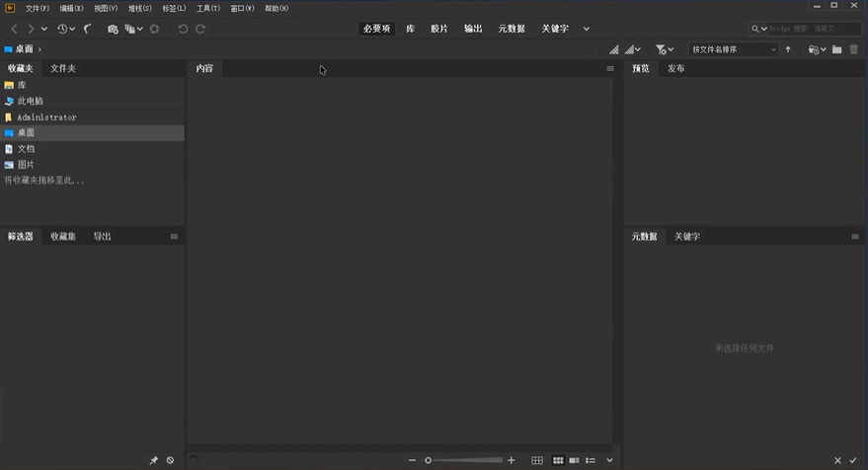868x470 pixels.
Task: Expand the workspace switcher chevron
Action: pos(587,29)
